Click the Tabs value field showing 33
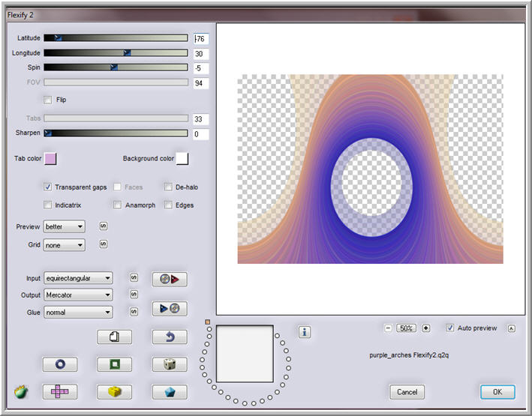Image resolution: width=532 pixels, height=416 pixels. [201, 119]
